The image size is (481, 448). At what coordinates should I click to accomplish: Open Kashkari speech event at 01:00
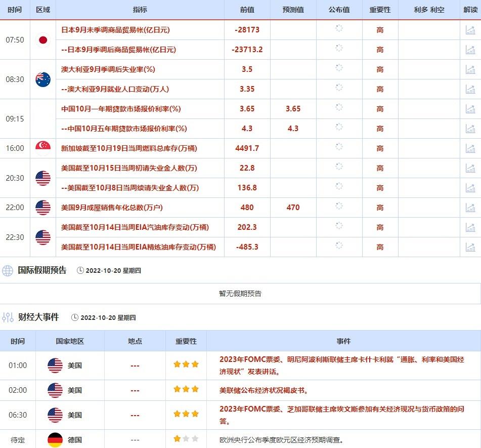point(342,365)
